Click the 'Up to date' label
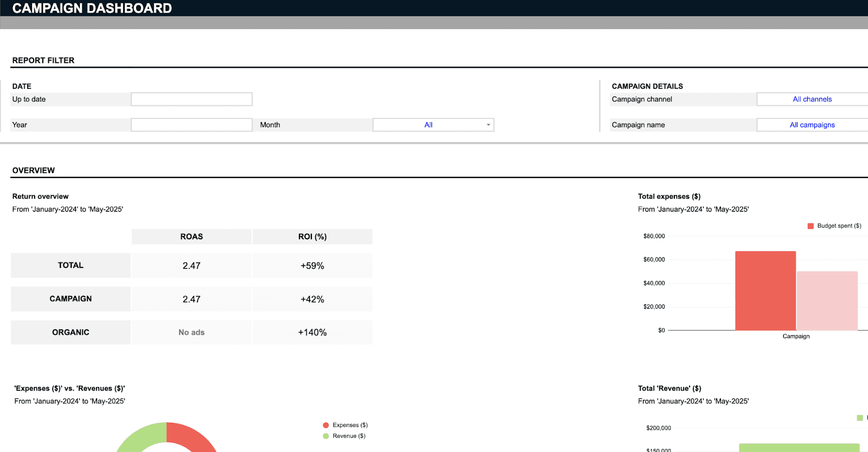 click(29, 99)
